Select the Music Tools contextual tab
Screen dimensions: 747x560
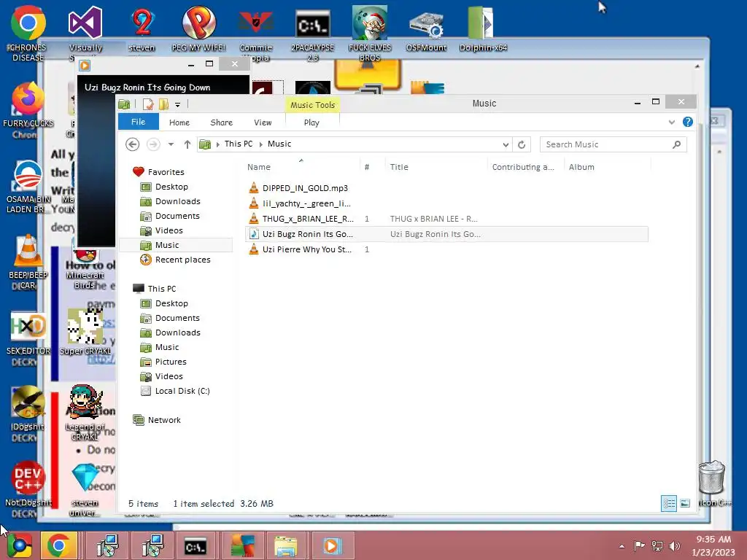312,105
